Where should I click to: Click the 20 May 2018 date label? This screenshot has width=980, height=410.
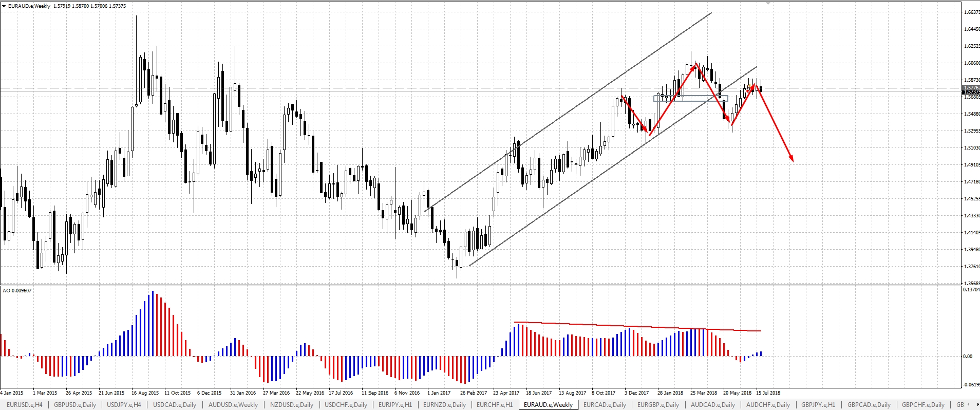point(737,393)
